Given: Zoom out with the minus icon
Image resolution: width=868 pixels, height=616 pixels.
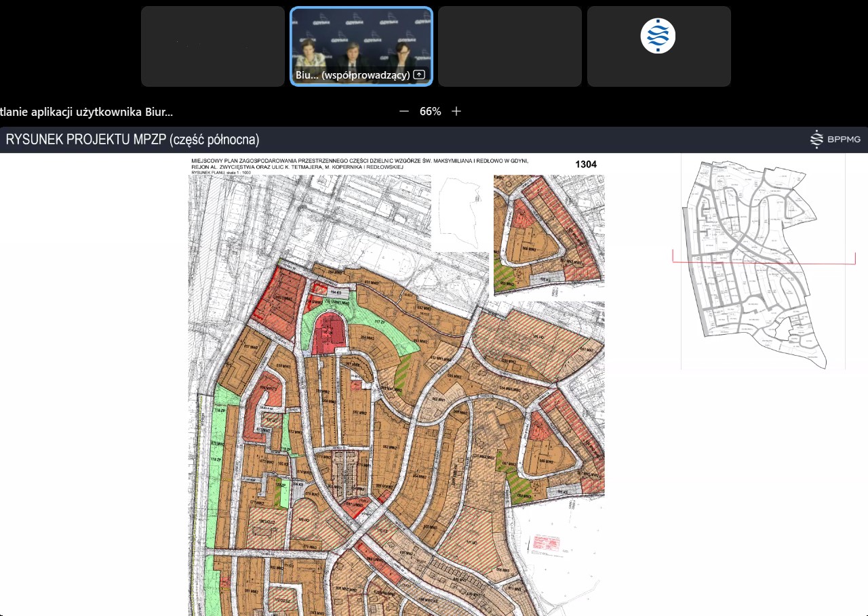Looking at the screenshot, I should coord(404,111).
